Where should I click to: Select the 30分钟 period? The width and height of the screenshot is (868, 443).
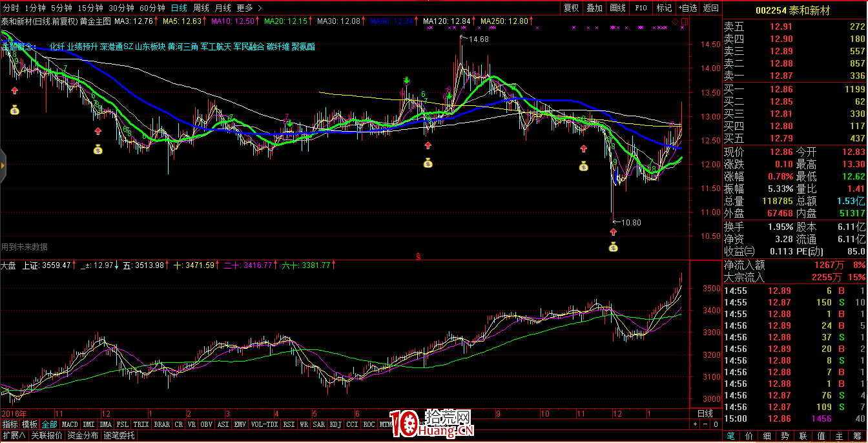(x=121, y=8)
